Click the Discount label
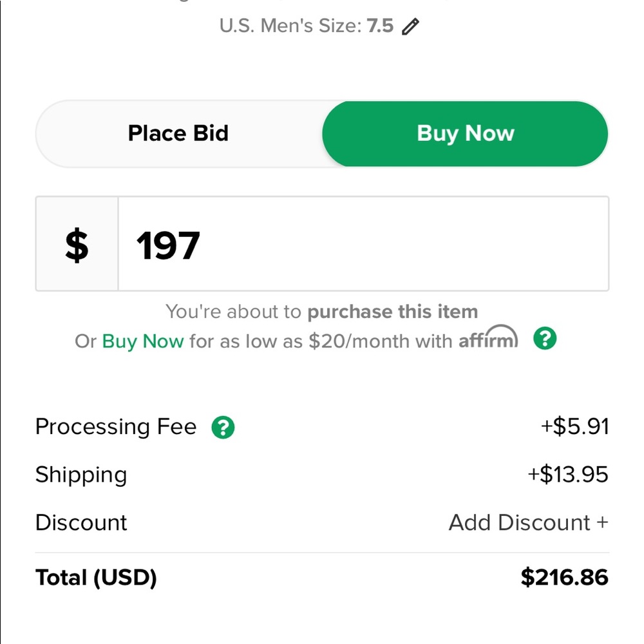644x644 pixels. pyautogui.click(x=81, y=522)
